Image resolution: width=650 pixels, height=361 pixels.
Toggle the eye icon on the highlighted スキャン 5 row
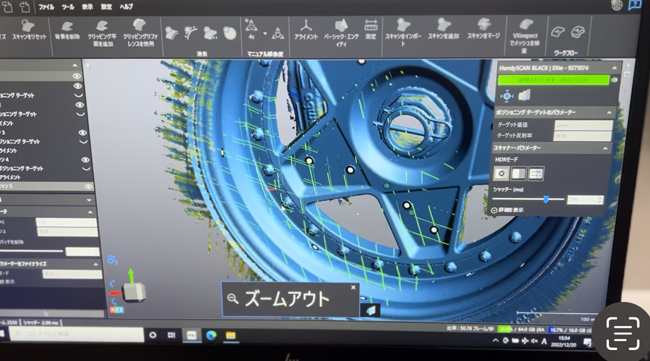(88, 187)
